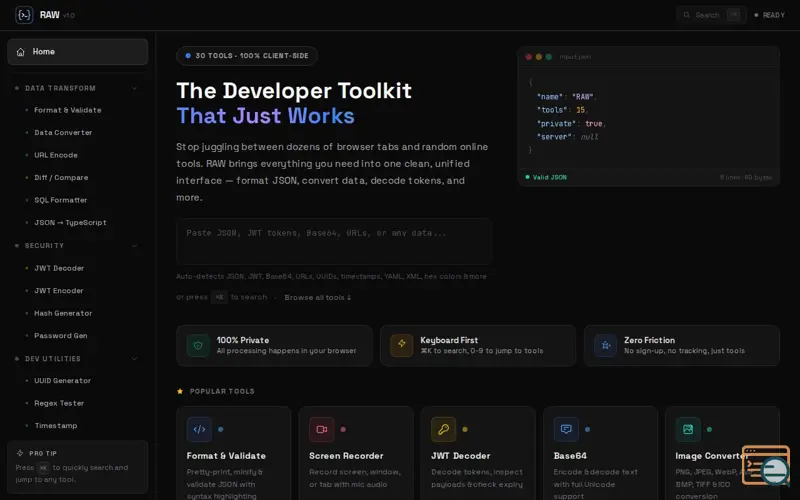The height and width of the screenshot is (500, 800).
Task: Click the search shortcut key hint below input
Action: 219,297
